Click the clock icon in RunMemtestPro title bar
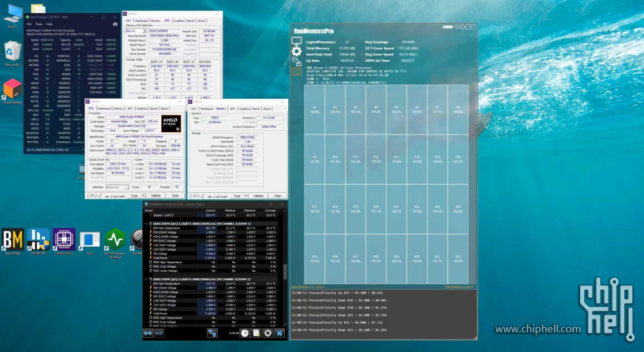Screen dimensions: 644x352 click(457, 27)
